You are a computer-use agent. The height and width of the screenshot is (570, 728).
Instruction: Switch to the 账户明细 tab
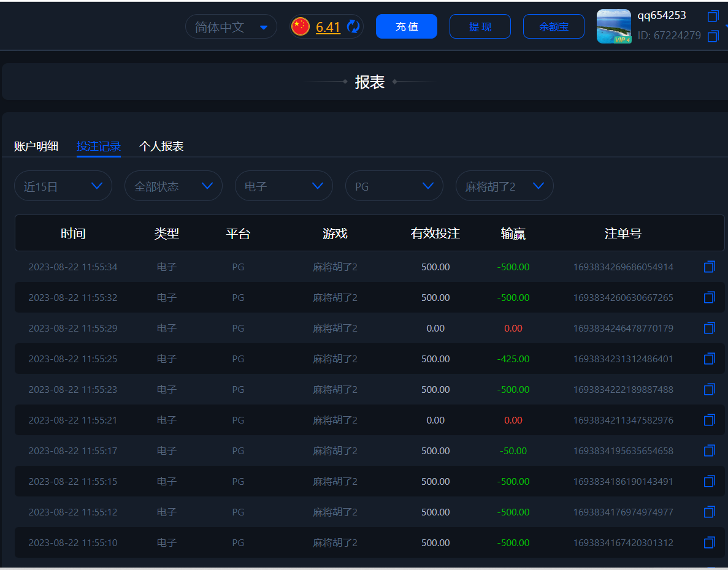click(x=36, y=146)
